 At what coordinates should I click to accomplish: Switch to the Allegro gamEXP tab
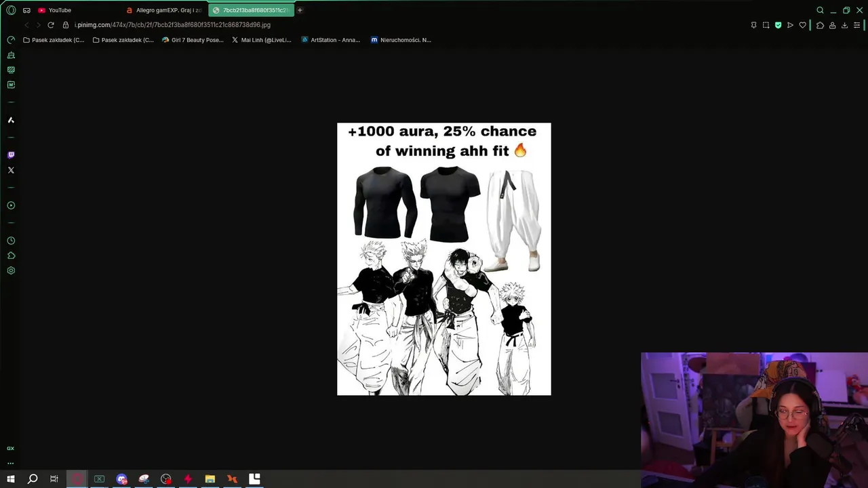(x=165, y=10)
